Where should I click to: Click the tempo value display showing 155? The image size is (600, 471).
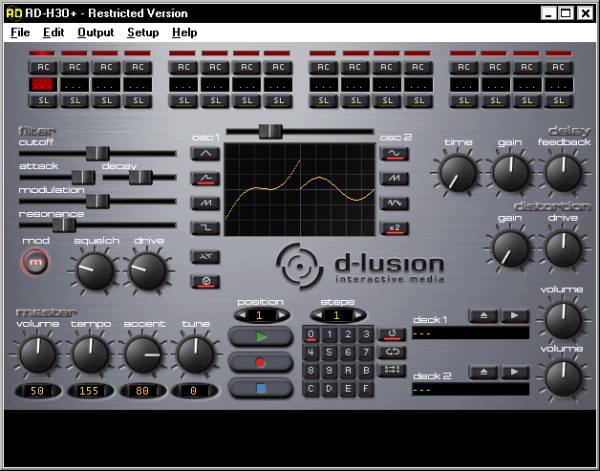pyautogui.click(x=90, y=391)
